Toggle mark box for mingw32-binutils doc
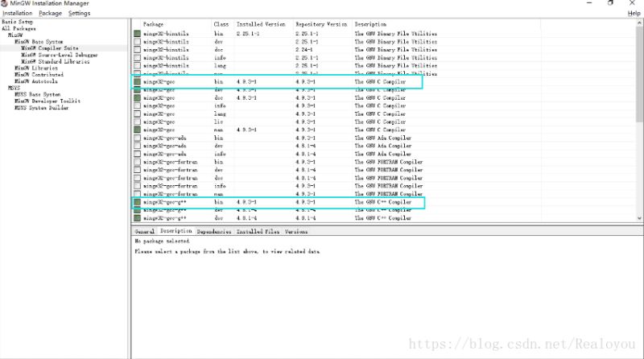Screen dimensions: 644x359 point(137,50)
